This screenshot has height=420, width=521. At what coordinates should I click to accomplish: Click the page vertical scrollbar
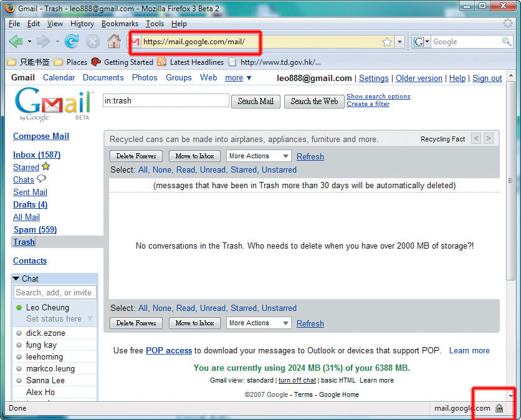tap(510, 181)
